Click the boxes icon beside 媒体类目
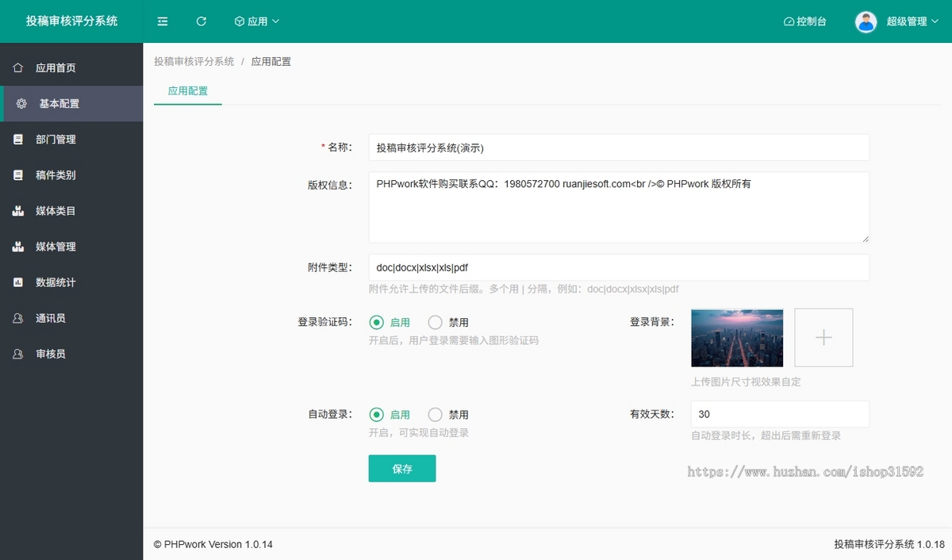952x560 pixels. pyautogui.click(x=18, y=211)
